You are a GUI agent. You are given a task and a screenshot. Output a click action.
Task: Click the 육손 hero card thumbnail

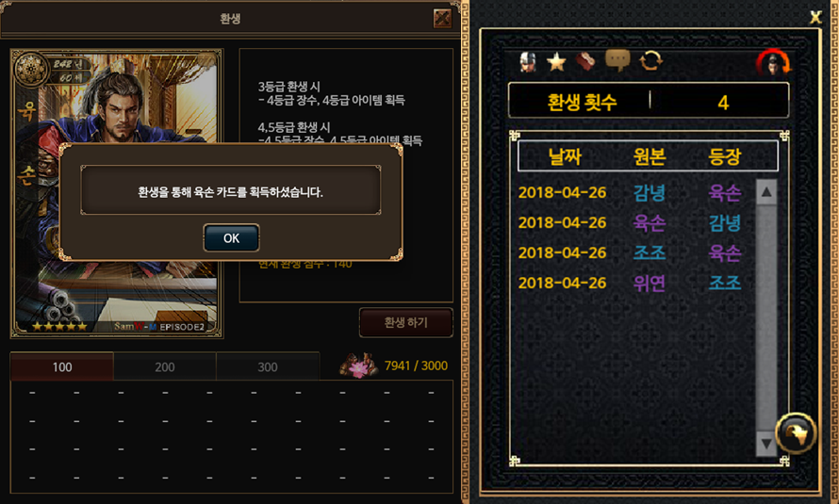pos(117,193)
